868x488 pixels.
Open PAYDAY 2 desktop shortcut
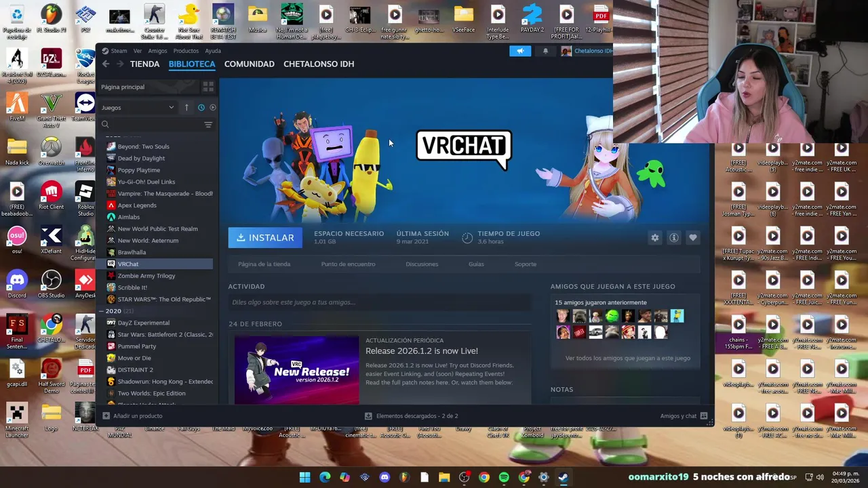tap(532, 18)
